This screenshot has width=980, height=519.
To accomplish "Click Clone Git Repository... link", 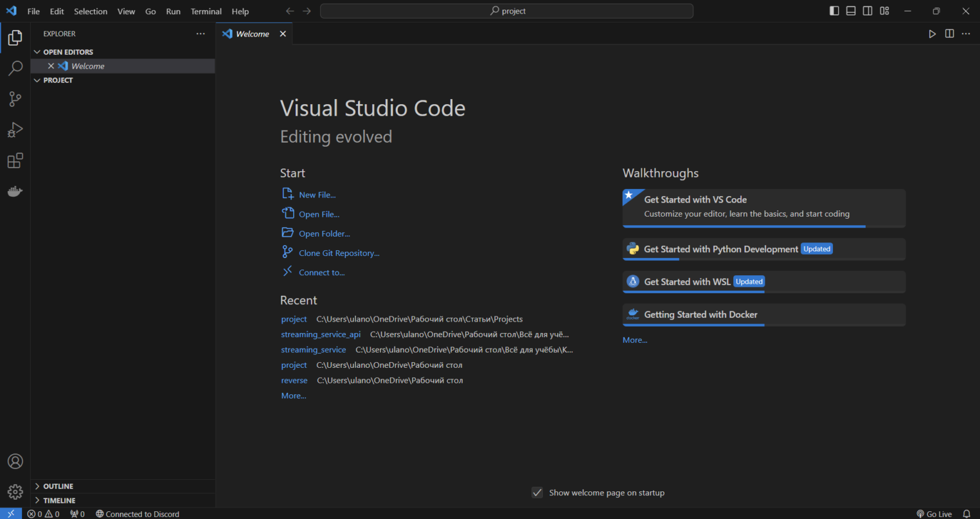I will [331, 253].
